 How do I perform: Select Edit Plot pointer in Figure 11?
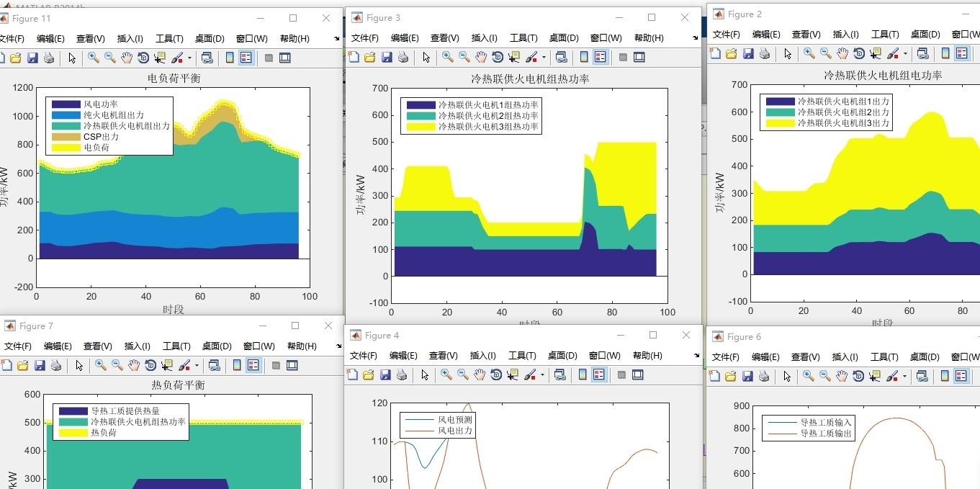73,58
